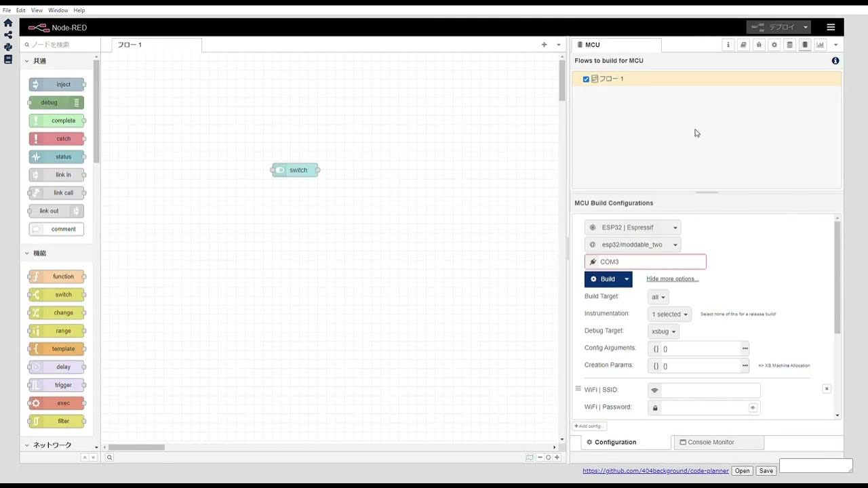Screen dimensions: 868x488
Task: Zoom out the workspace with minus icon
Action: click(x=540, y=457)
